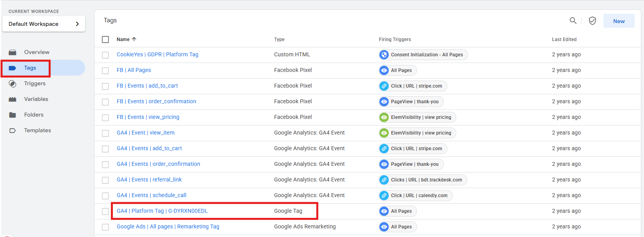Viewport: 644px width, 237px height.
Task: Check the CookieYes GDPR Platform Tag row
Action: [x=105, y=55]
